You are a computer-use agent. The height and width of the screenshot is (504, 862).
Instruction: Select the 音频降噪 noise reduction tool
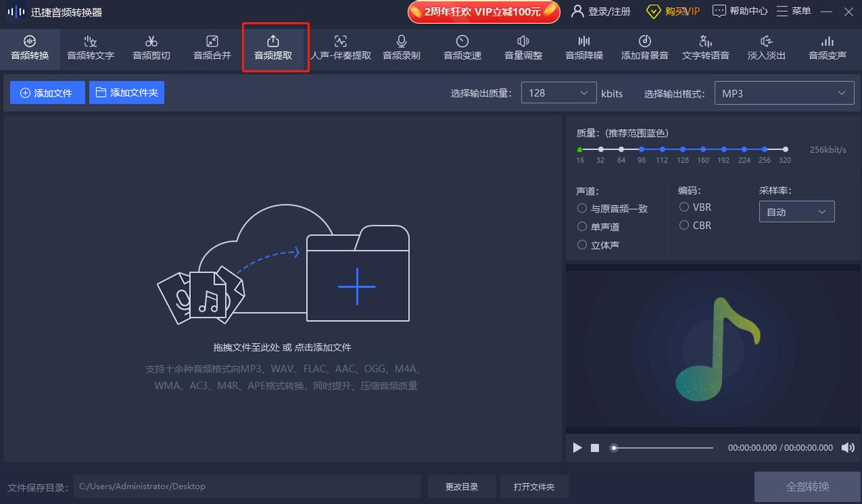coord(584,47)
